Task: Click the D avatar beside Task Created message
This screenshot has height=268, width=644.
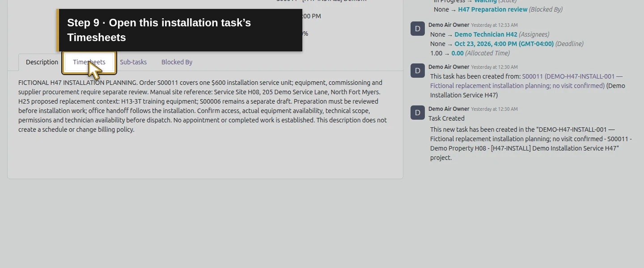Action: coord(418,113)
